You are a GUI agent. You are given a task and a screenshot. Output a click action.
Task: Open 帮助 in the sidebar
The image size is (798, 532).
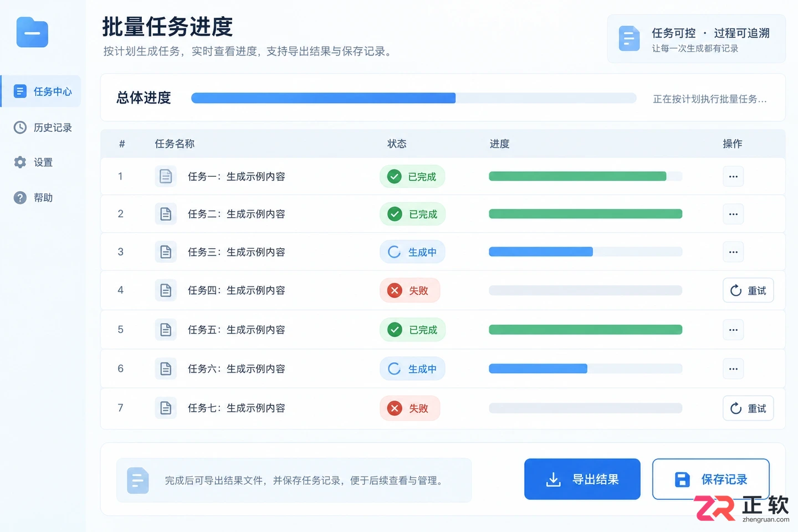click(33, 198)
